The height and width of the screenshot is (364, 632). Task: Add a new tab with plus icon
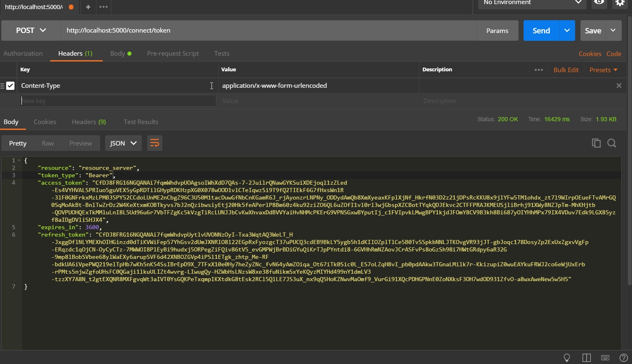[88, 7]
